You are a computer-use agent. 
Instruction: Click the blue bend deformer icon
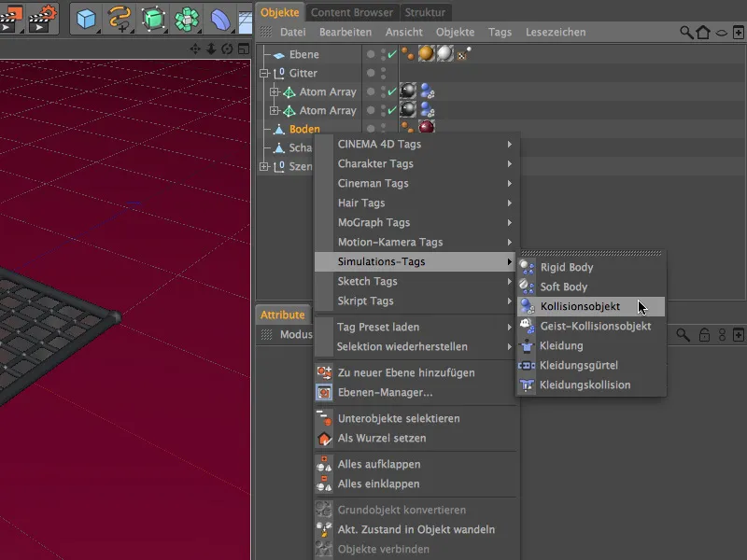point(220,20)
